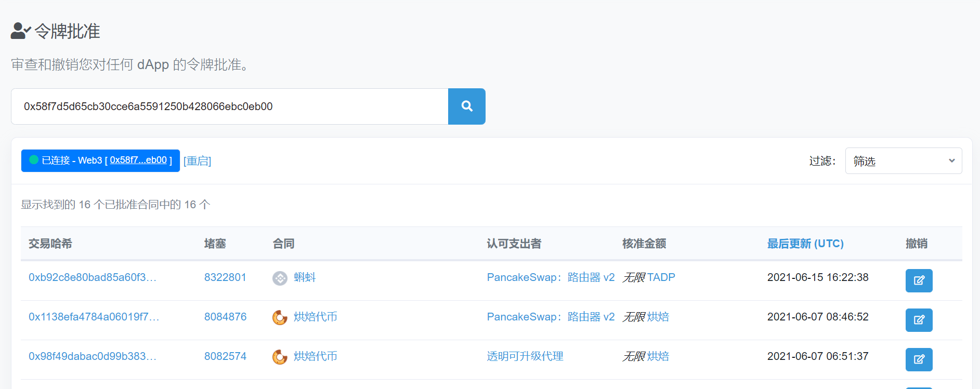Click the 已连接 Web3 connection button
Viewport: 980px width, 389px height.
tap(100, 160)
